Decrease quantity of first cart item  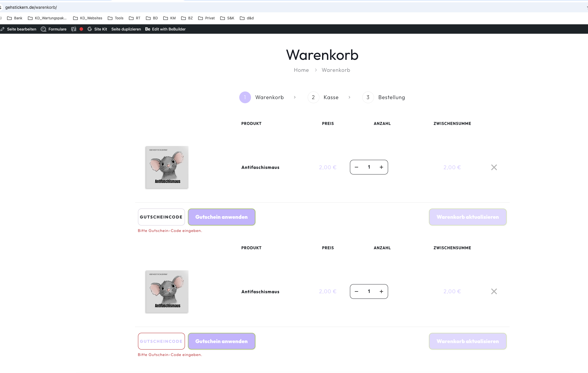point(356,167)
